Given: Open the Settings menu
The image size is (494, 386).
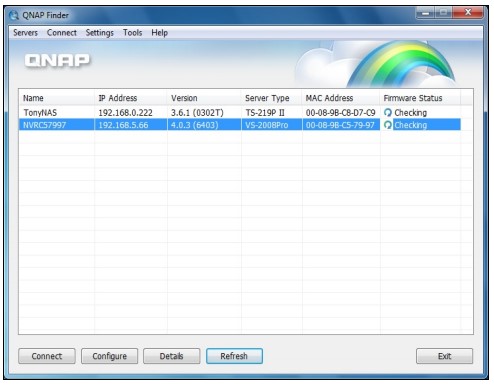Looking at the screenshot, I should pyautogui.click(x=99, y=33).
